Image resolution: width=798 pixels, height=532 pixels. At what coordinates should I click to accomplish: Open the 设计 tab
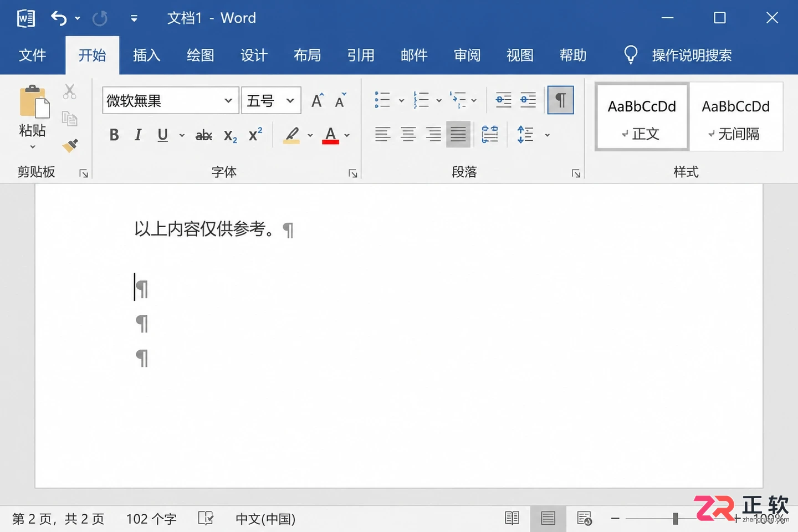coord(254,55)
